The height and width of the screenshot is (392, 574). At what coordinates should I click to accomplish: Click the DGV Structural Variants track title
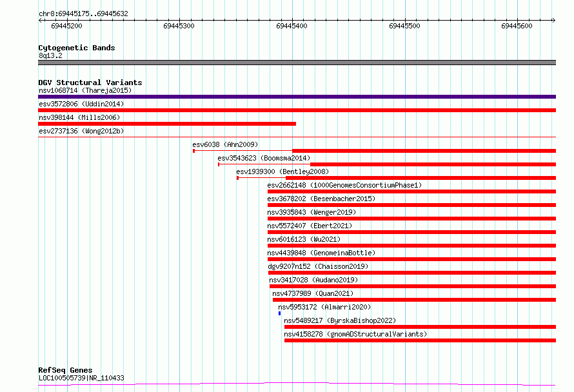[90, 83]
